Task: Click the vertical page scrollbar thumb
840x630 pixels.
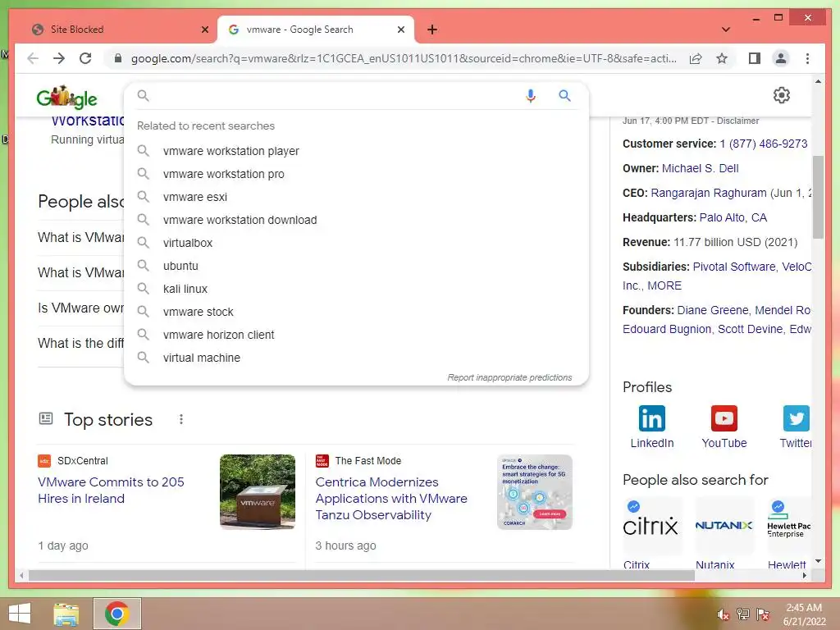Action: point(818,197)
